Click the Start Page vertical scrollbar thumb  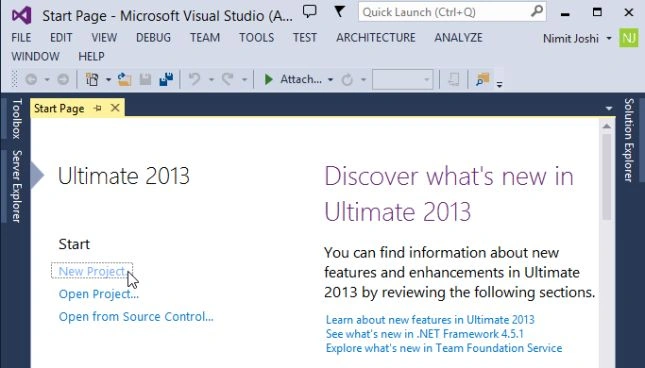point(606,177)
